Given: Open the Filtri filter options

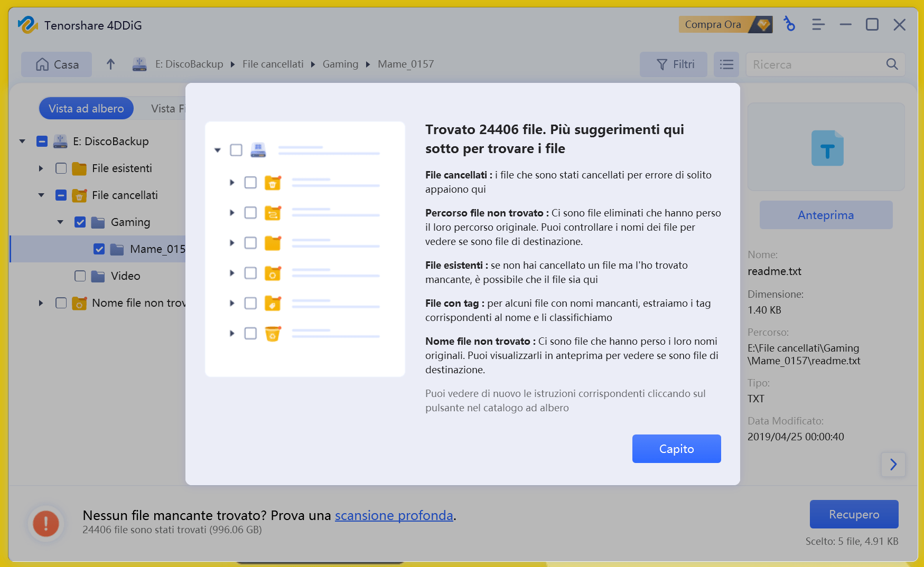Looking at the screenshot, I should click(674, 64).
